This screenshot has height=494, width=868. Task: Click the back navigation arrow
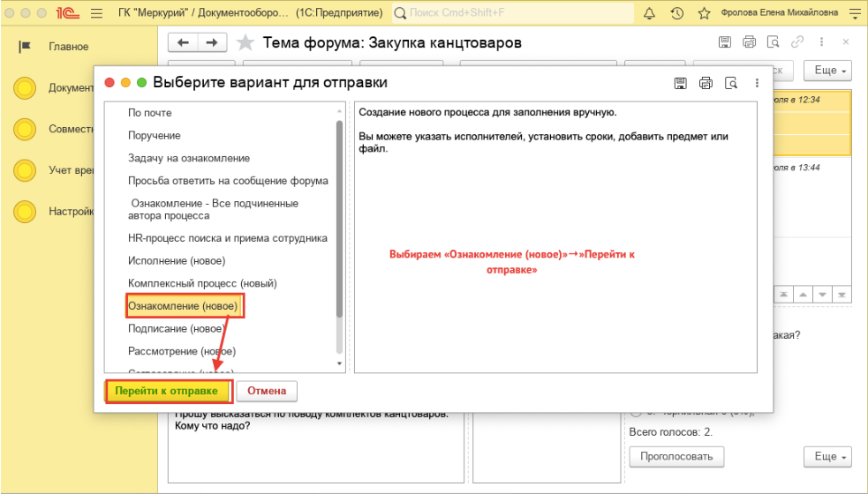184,43
